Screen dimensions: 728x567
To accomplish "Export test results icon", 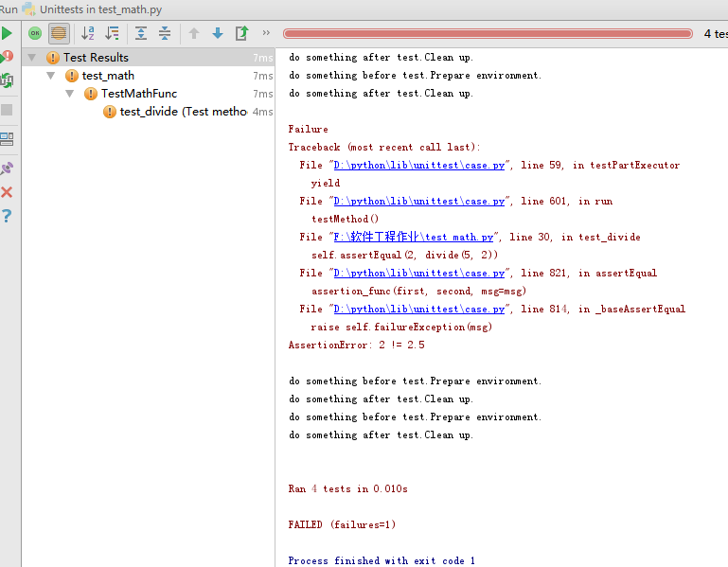I will (x=241, y=33).
